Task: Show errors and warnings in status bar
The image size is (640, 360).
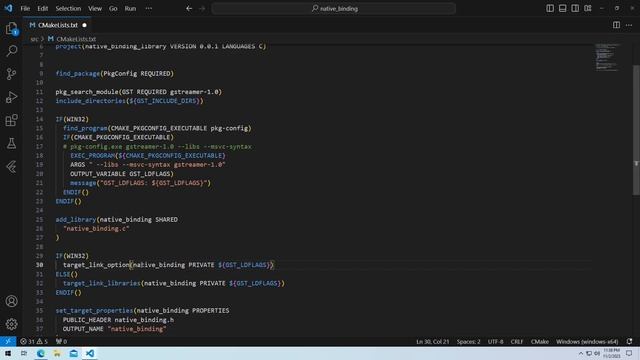Action: 34,341
